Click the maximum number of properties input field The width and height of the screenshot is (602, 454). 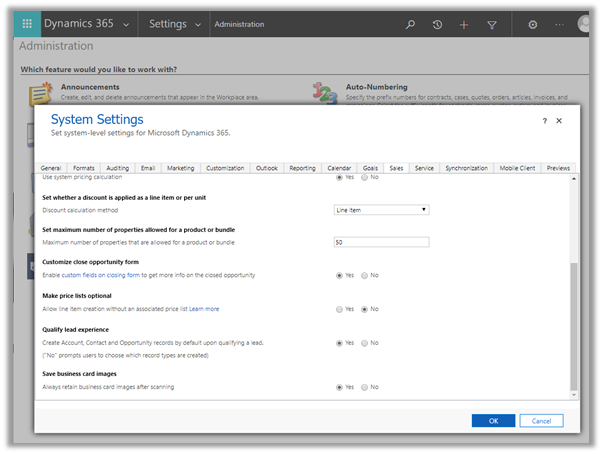point(381,242)
